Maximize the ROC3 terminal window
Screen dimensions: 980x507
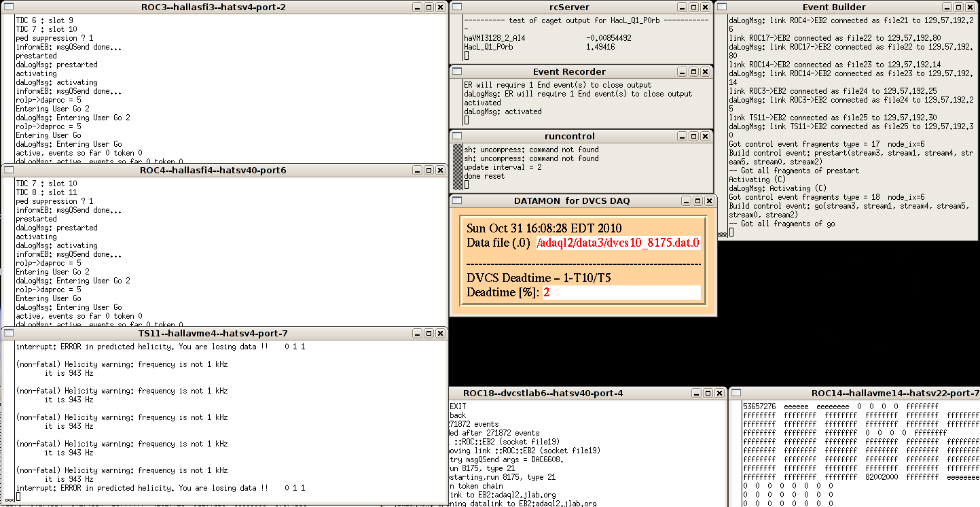(429, 7)
